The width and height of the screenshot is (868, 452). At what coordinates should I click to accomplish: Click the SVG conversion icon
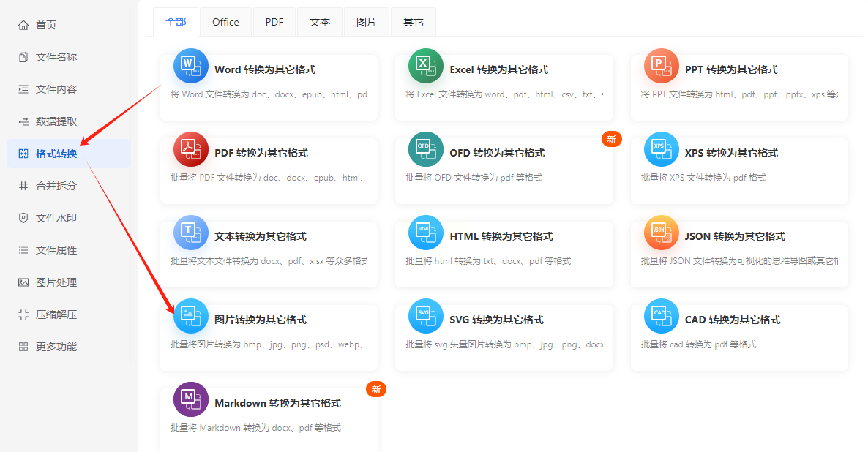[425, 317]
